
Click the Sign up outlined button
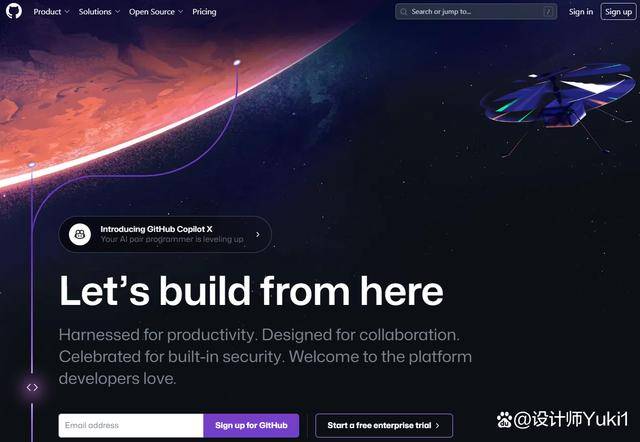(x=618, y=12)
